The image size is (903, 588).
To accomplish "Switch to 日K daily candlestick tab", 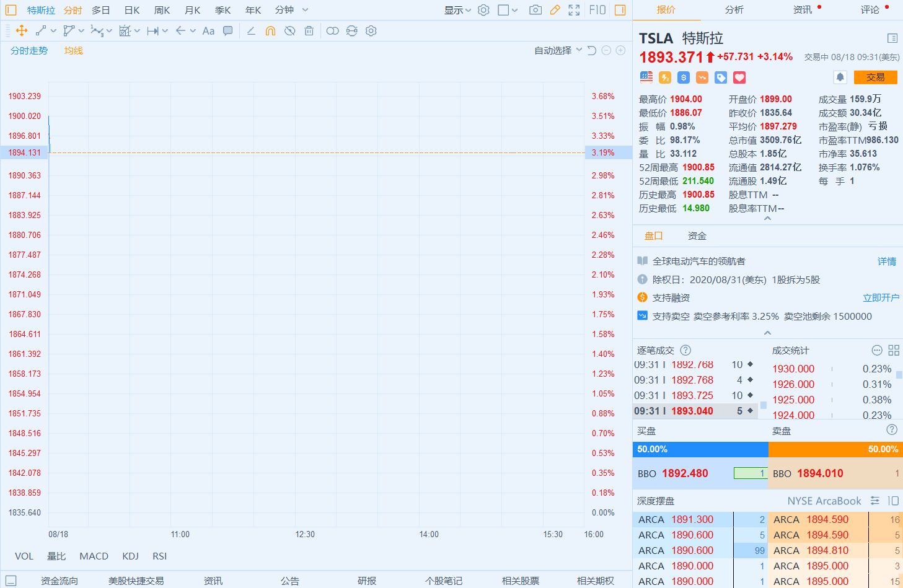I will tap(132, 10).
